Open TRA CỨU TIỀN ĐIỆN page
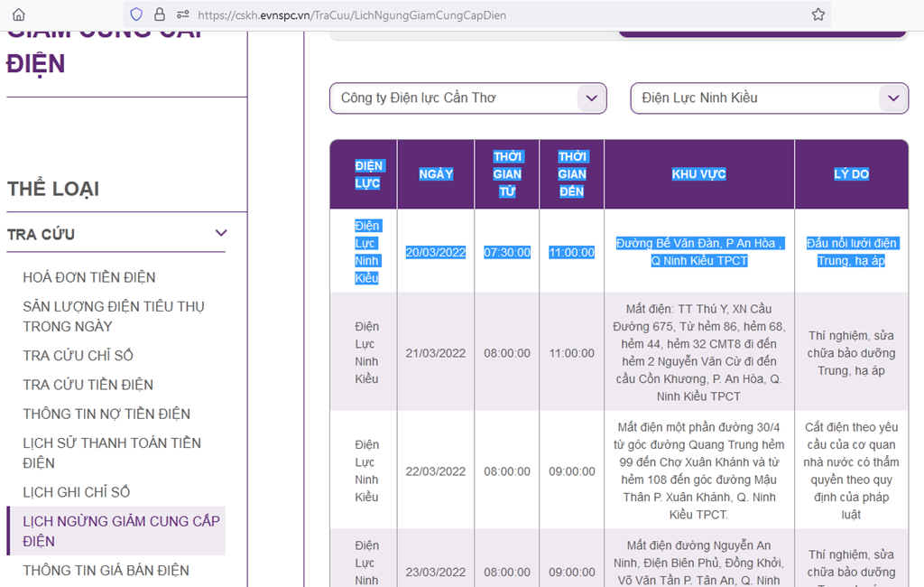This screenshot has height=587, width=924. point(88,385)
